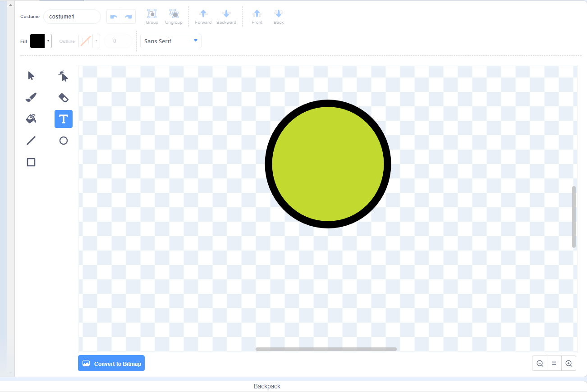Select the Fill bucket tool
The image size is (587, 392).
31,119
